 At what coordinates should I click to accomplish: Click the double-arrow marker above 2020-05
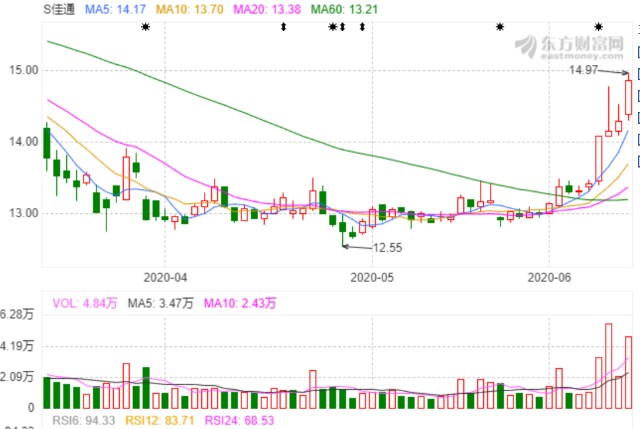[x=361, y=27]
